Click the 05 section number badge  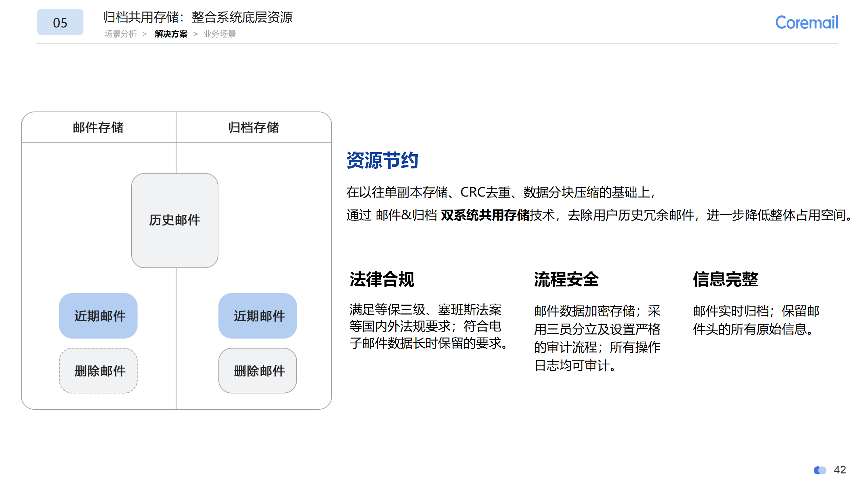60,22
